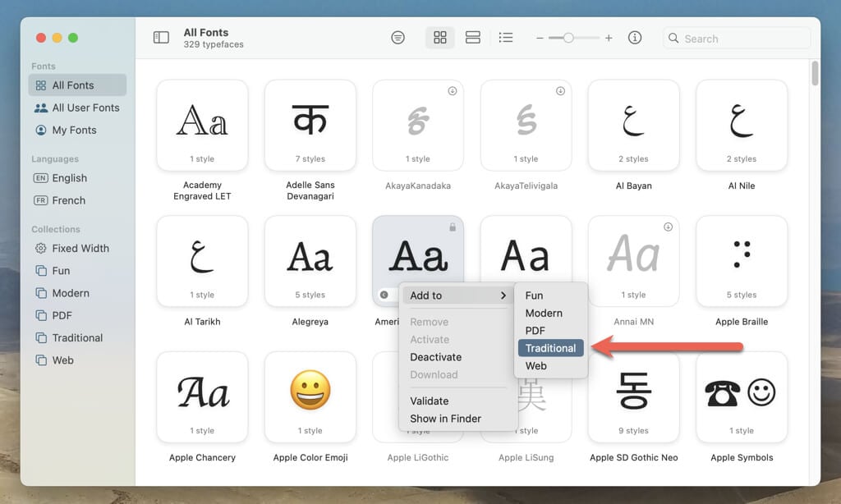Add font to Modern collection in submenu
This screenshot has height=504, width=841.
[551, 313]
